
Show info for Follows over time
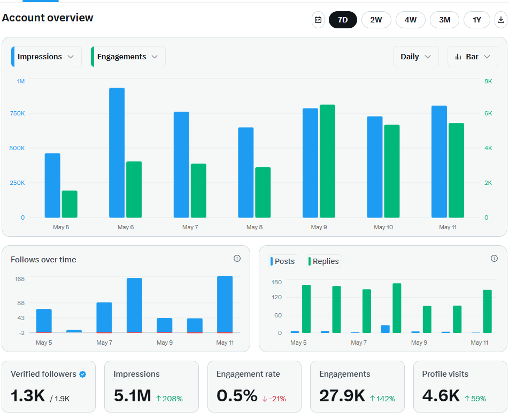[237, 259]
